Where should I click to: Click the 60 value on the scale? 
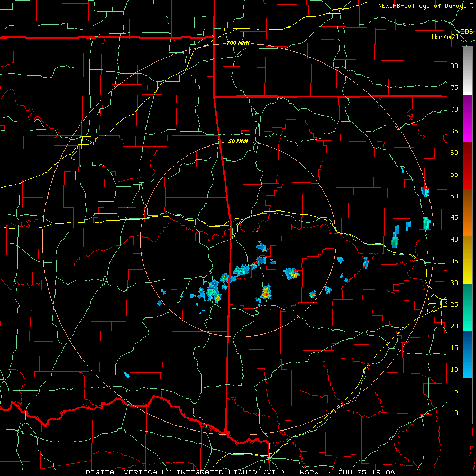pos(454,153)
